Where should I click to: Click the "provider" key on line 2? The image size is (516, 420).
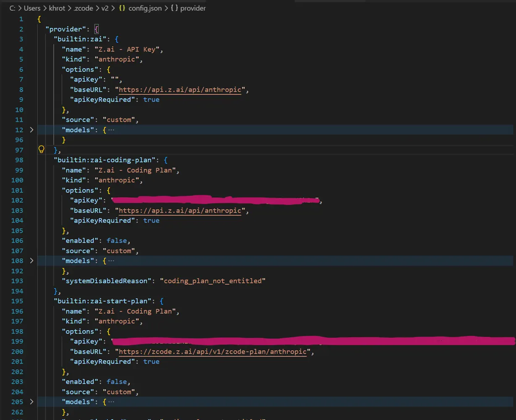pos(66,29)
